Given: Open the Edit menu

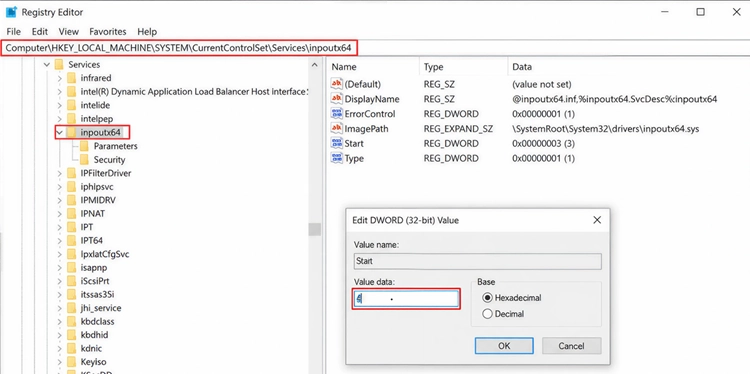Looking at the screenshot, I should 40,32.
